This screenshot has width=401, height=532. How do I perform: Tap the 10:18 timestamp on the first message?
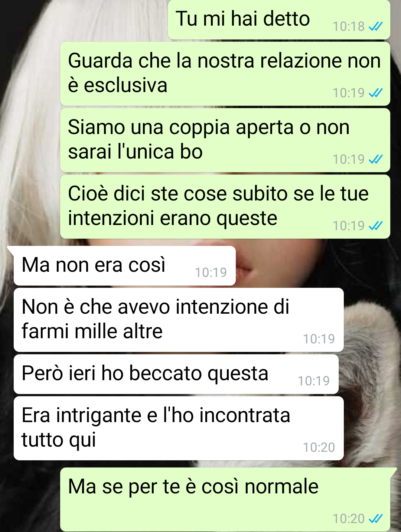(348, 26)
